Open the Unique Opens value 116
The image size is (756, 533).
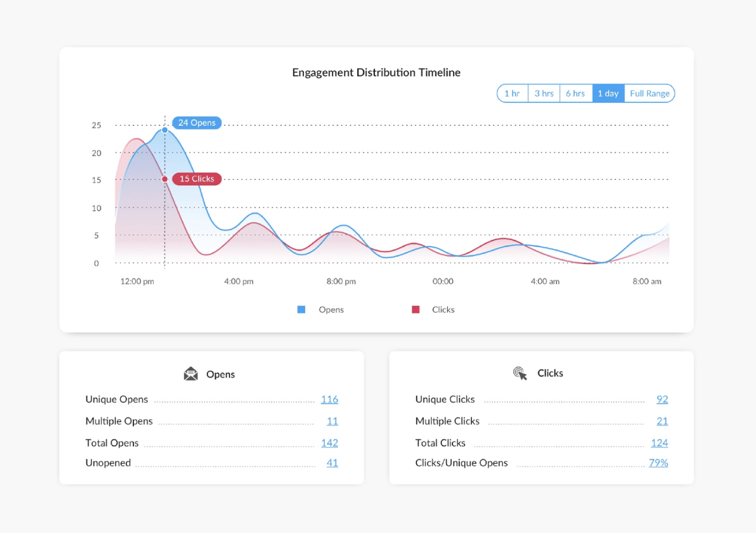click(330, 399)
